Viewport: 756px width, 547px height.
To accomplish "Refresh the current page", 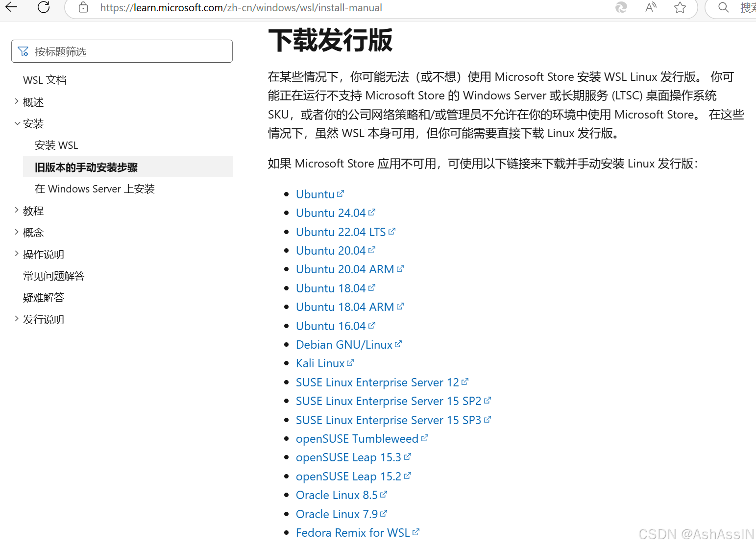I will (x=43, y=8).
